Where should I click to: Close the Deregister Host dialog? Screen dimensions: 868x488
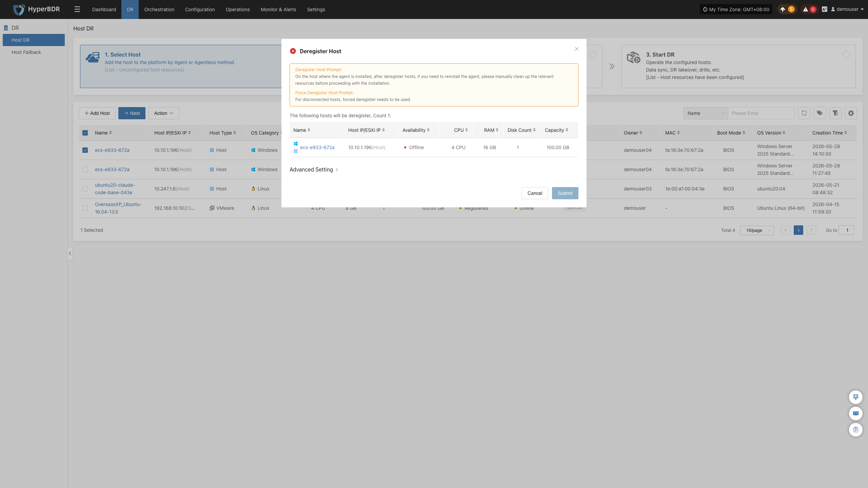point(577,49)
